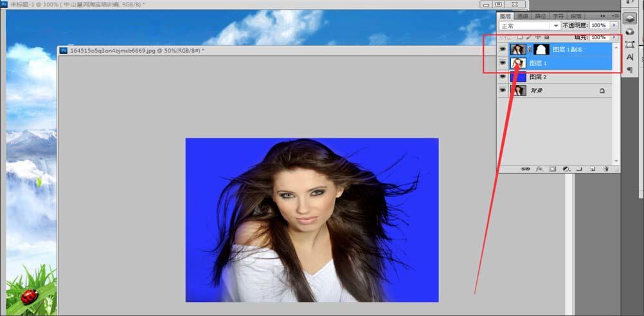Screen dimensions: 644x316
Task: Create a new layer group
Action: (x=579, y=169)
